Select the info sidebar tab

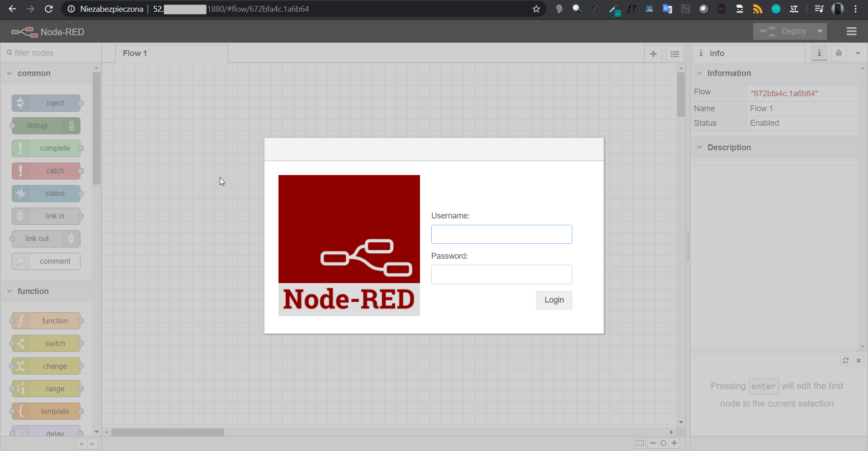749,53
